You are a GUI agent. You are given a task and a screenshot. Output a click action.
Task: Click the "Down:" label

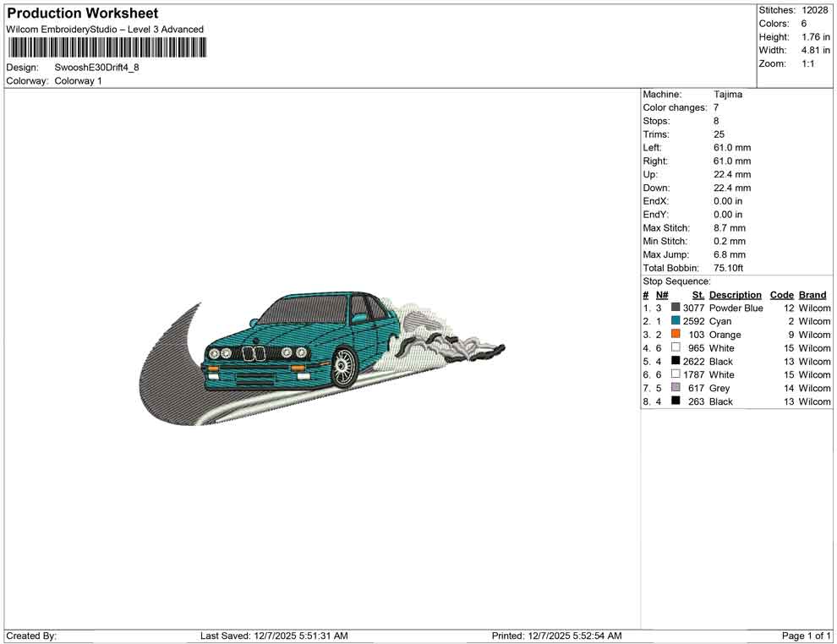[657, 188]
